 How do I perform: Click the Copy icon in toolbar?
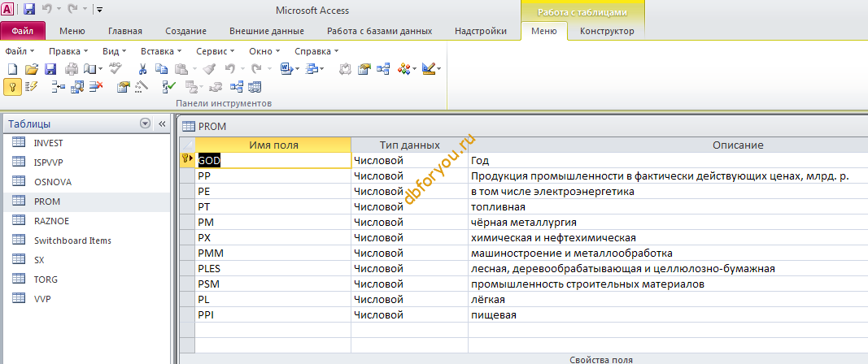[161, 69]
